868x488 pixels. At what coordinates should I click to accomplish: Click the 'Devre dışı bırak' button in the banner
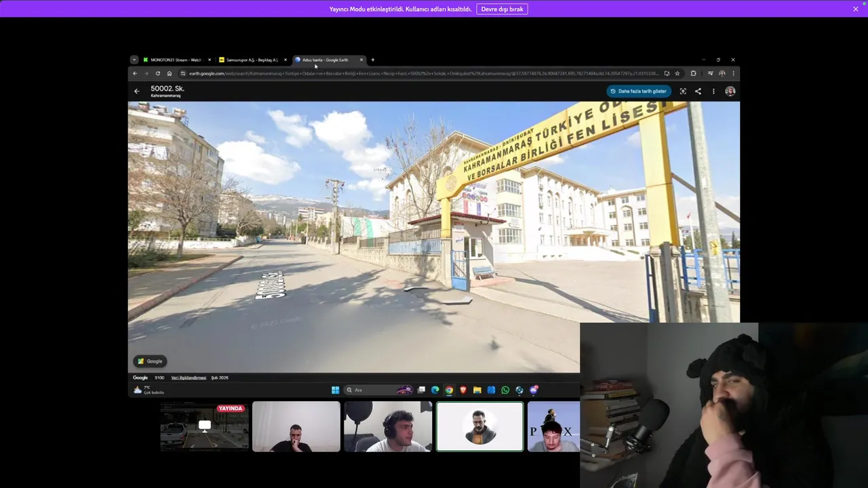tap(502, 9)
